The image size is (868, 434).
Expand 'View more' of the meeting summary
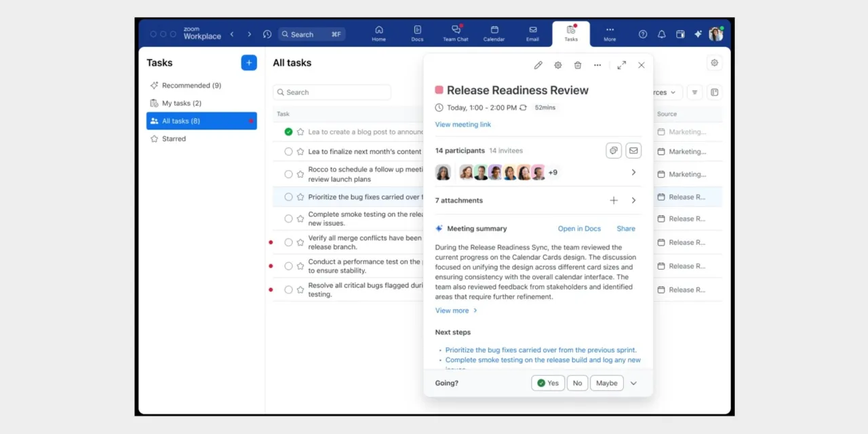point(456,311)
